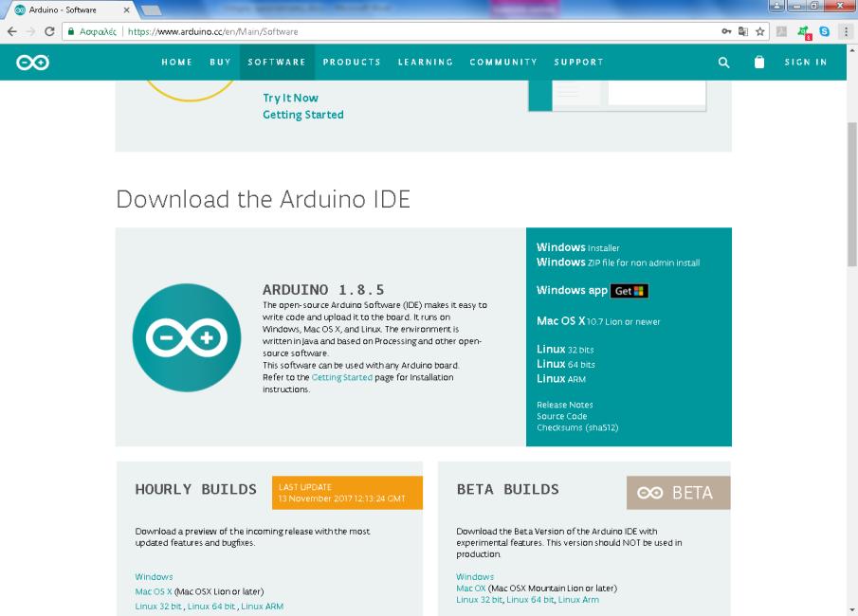This screenshot has height=616, width=858.
Task: Download Hourly Builds Mac OS X version
Action: point(154,591)
